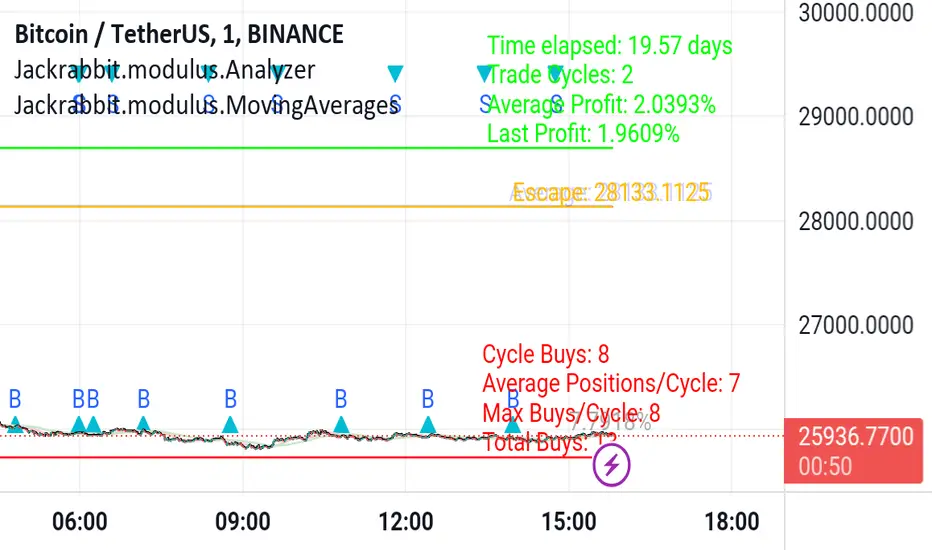932x550 pixels.
Task: Click the 18:00 time axis label
Action: point(732,521)
